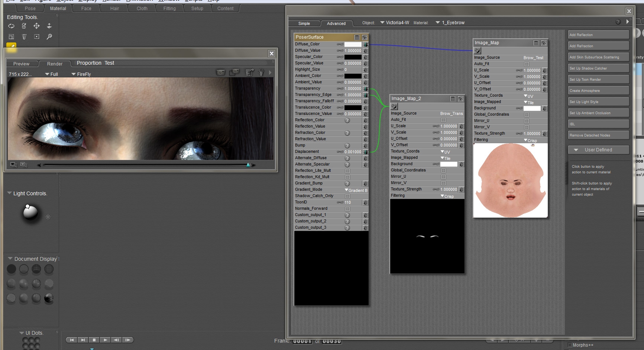This screenshot has width=644, height=350.
Task: Click the Render camera icon
Action: 221,72
